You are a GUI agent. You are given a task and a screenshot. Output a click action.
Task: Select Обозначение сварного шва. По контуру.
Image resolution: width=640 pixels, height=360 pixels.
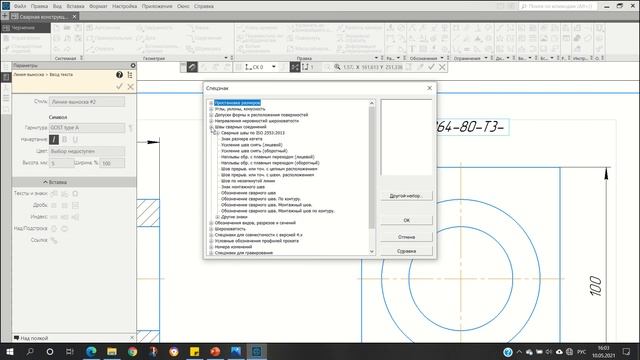coord(260,199)
